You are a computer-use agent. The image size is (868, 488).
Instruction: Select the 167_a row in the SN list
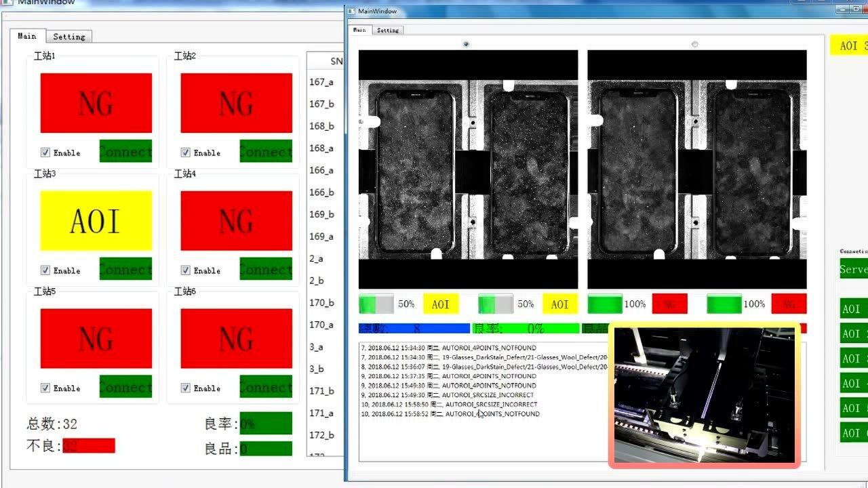[x=321, y=82]
